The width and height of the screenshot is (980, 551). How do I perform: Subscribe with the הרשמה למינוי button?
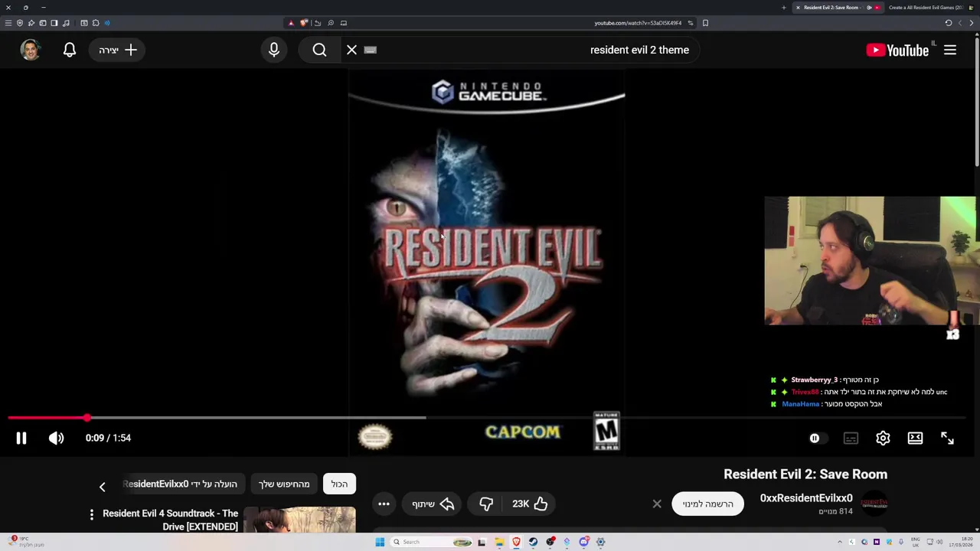point(707,504)
